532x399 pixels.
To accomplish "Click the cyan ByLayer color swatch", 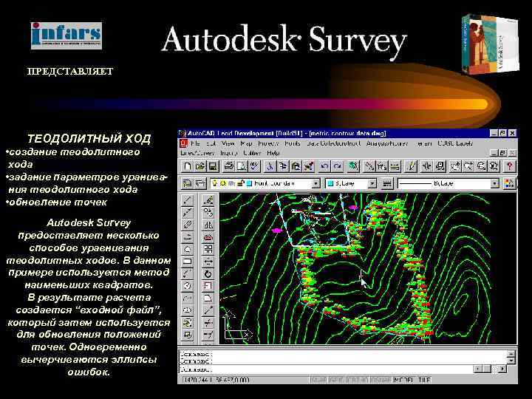I will coord(330,183).
